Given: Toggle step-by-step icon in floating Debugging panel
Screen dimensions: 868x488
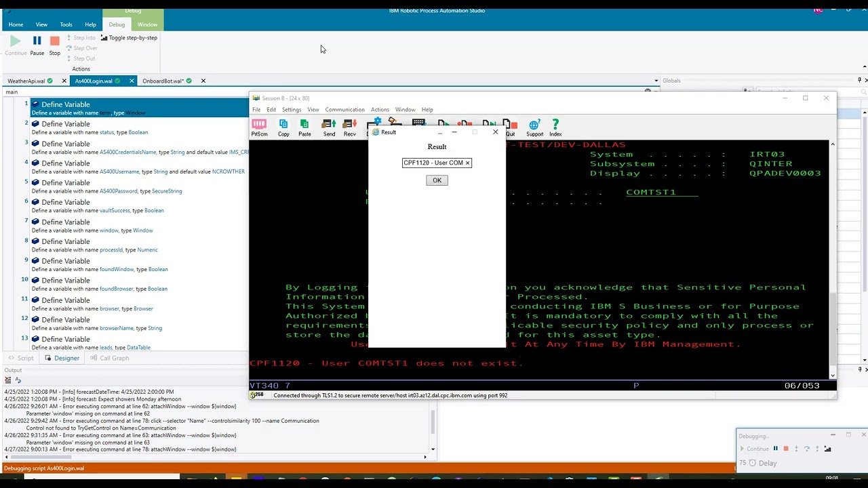Looking at the screenshot, I should click(x=828, y=449).
